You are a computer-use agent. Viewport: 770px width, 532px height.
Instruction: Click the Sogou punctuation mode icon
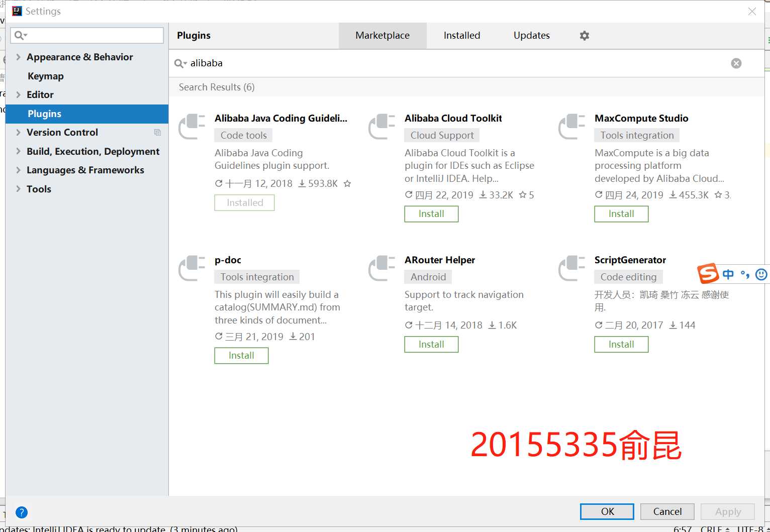click(x=745, y=274)
